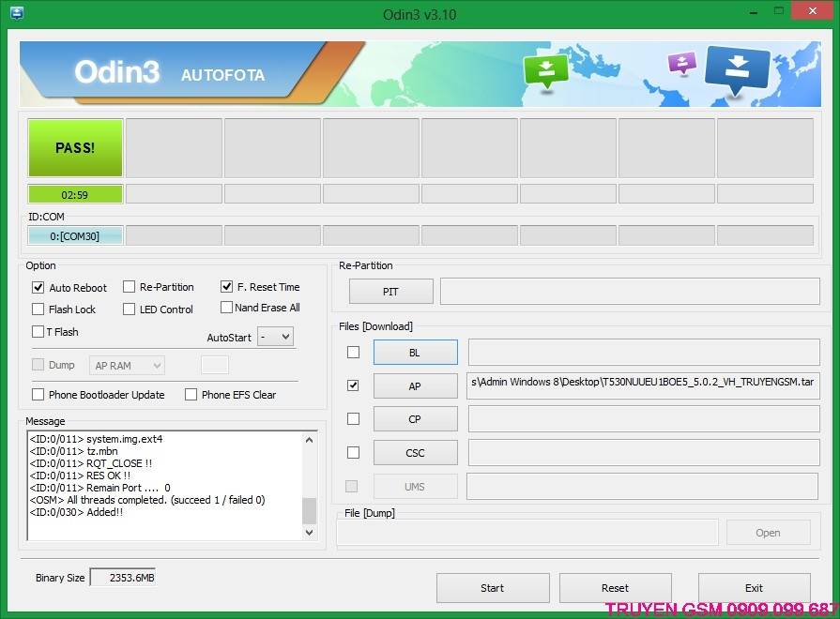Image resolution: width=840 pixels, height=619 pixels.
Task: Click the PIT button
Action: pos(391,292)
